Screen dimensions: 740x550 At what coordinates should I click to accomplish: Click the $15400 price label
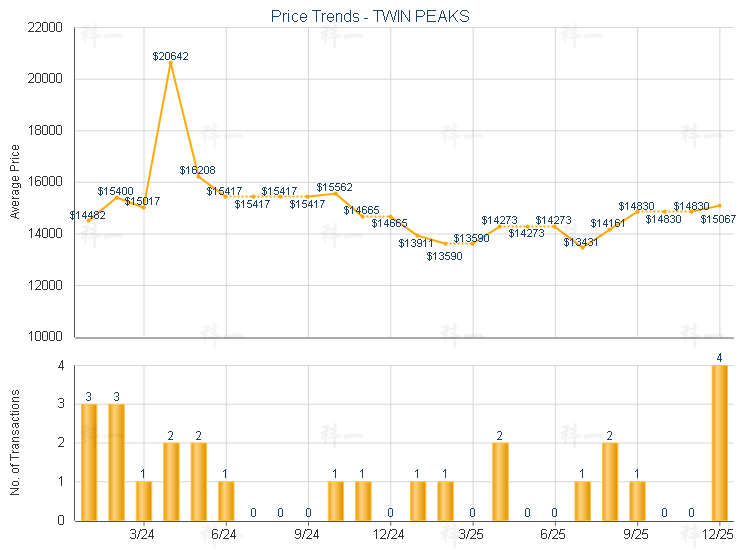click(x=115, y=190)
